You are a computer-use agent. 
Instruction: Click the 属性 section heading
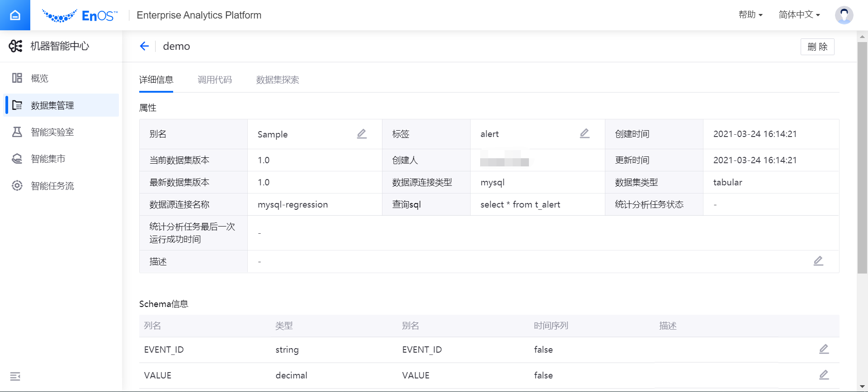click(148, 108)
